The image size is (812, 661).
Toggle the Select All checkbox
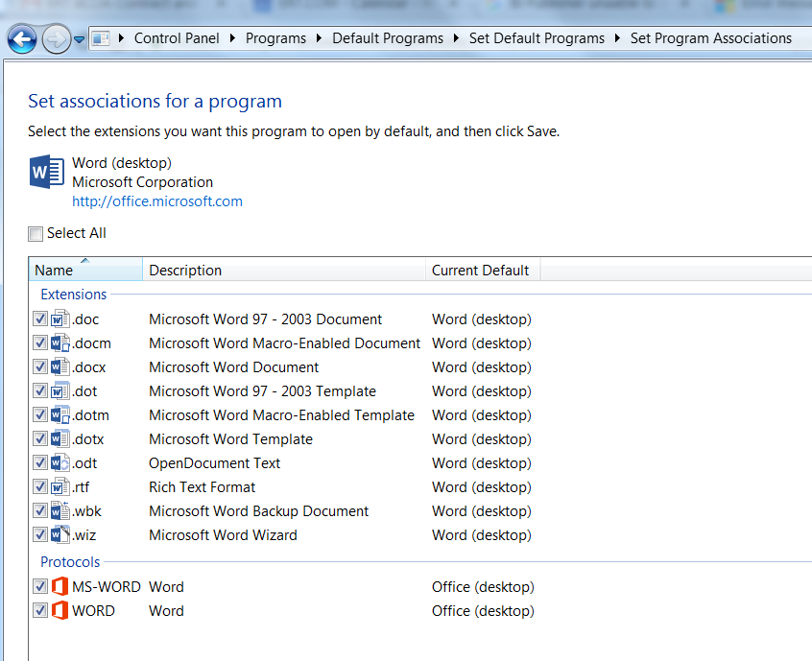point(36,234)
